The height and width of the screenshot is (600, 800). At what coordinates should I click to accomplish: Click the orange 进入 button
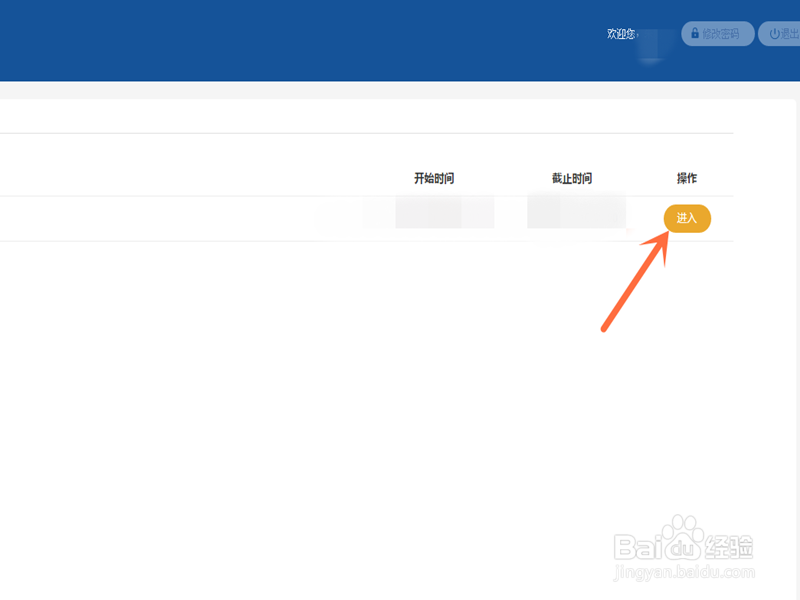tap(687, 218)
